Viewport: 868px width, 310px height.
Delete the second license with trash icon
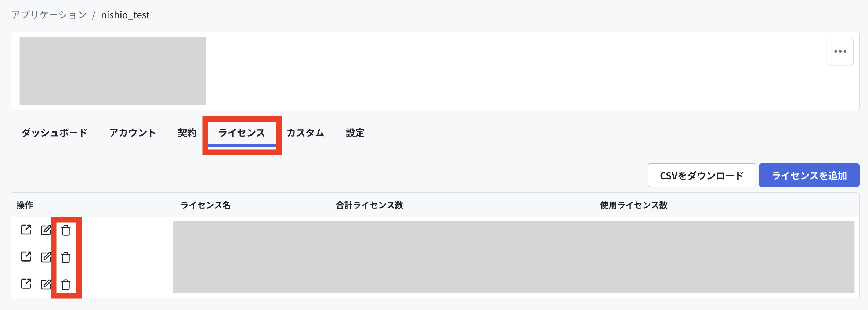click(x=66, y=257)
